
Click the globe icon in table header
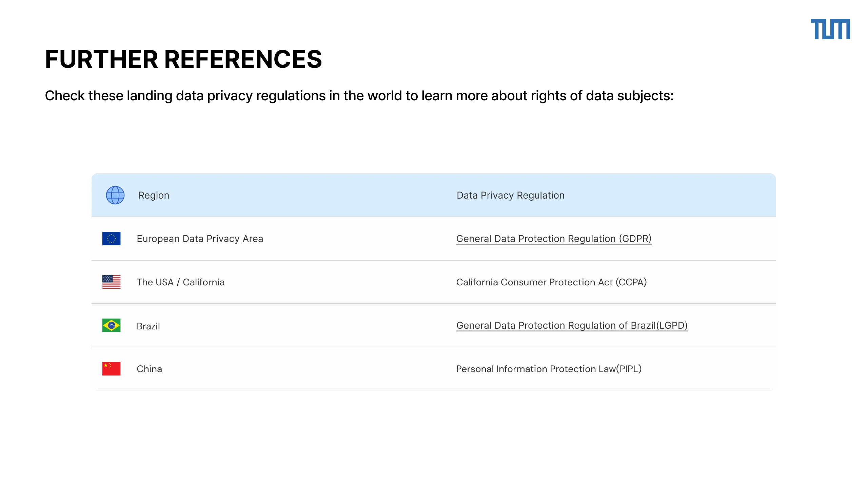pos(115,195)
